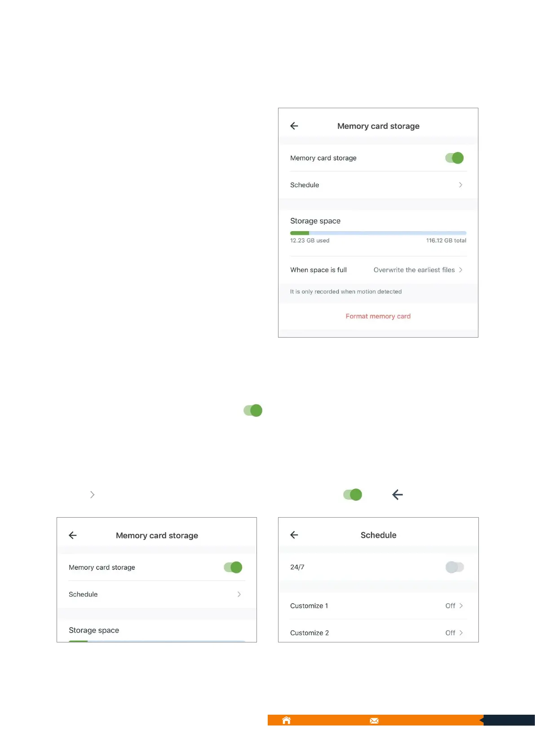Click the standalone dark back arrow icon
535x756 pixels.
[x=398, y=495]
